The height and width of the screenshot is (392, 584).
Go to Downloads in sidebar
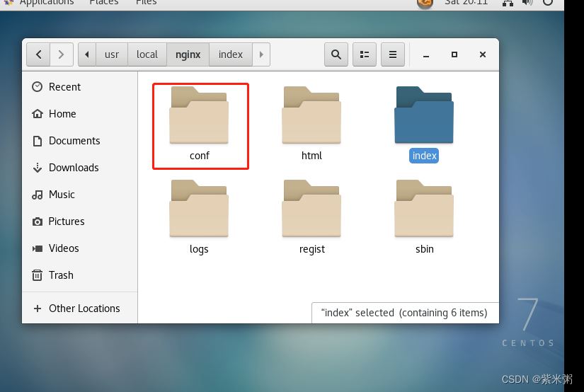[x=73, y=168]
